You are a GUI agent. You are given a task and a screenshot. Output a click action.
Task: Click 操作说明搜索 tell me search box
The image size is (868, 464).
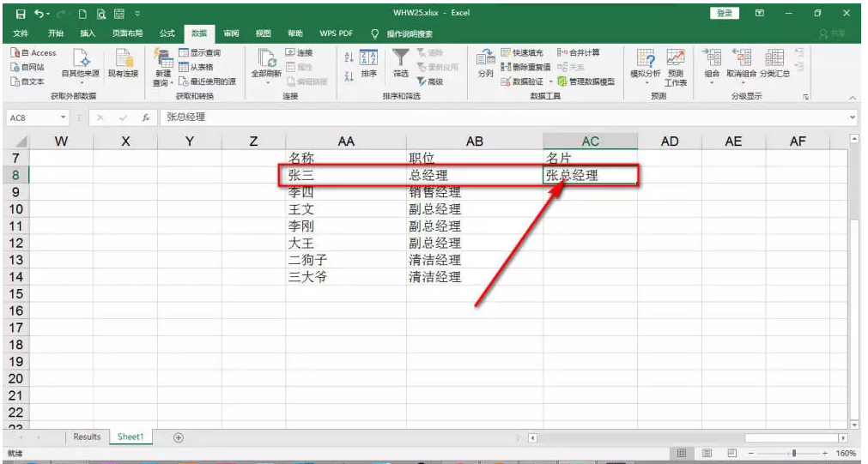click(x=410, y=33)
